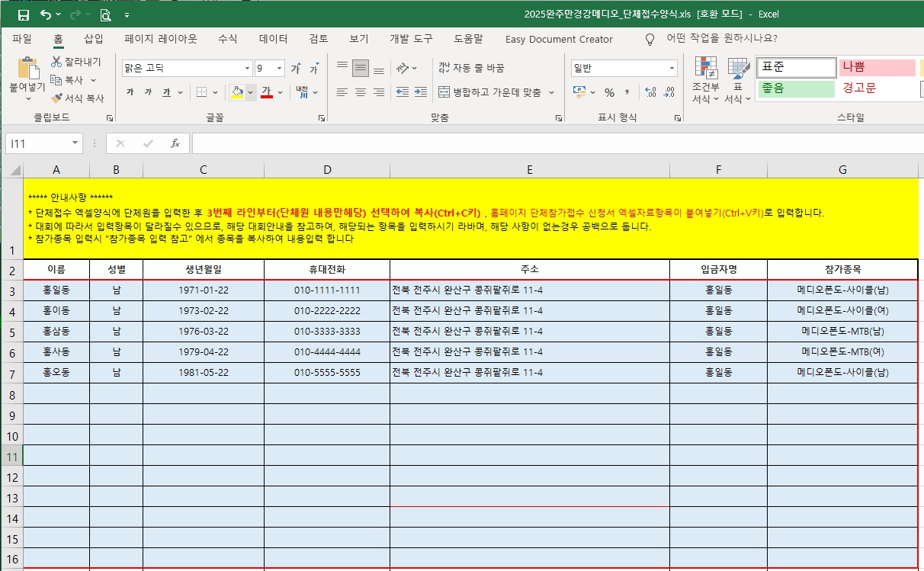Click the 조건부 서식 (Conditional Formatting) button
The width and height of the screenshot is (924, 571).
[706, 80]
